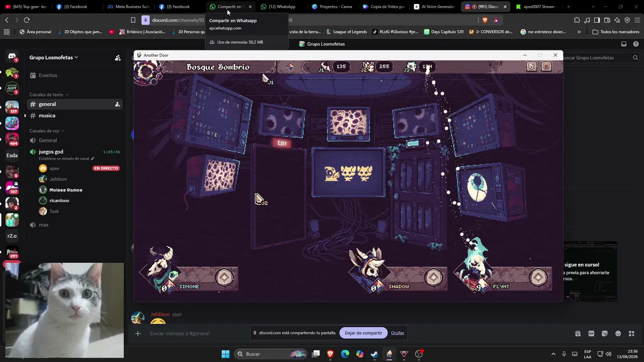Switch to AI Voice Generator tab

point(434,7)
